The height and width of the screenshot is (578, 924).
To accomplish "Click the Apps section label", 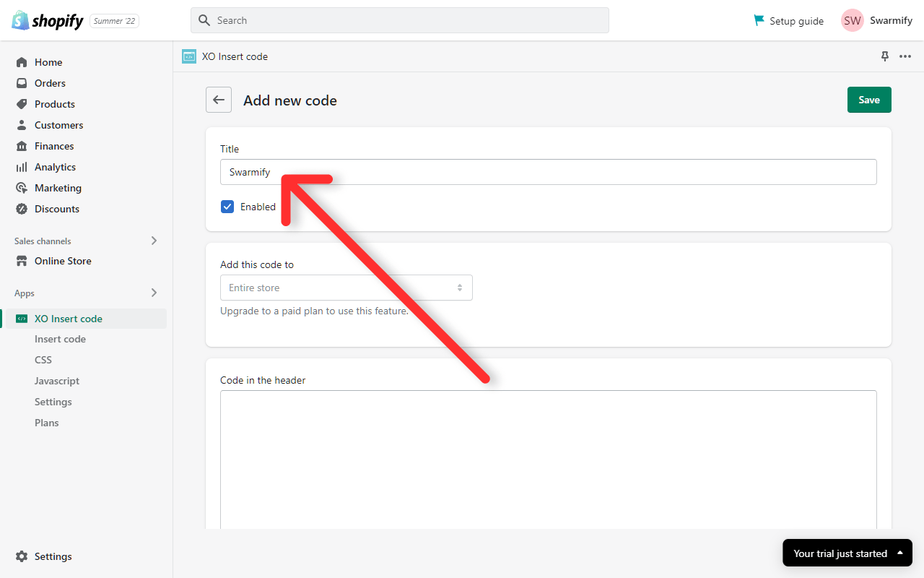I will pyautogui.click(x=25, y=293).
